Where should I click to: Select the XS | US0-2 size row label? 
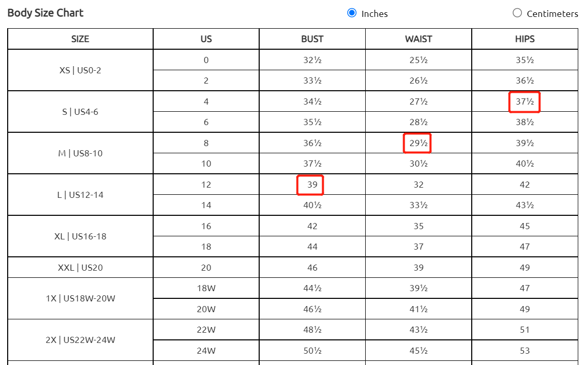click(x=80, y=70)
